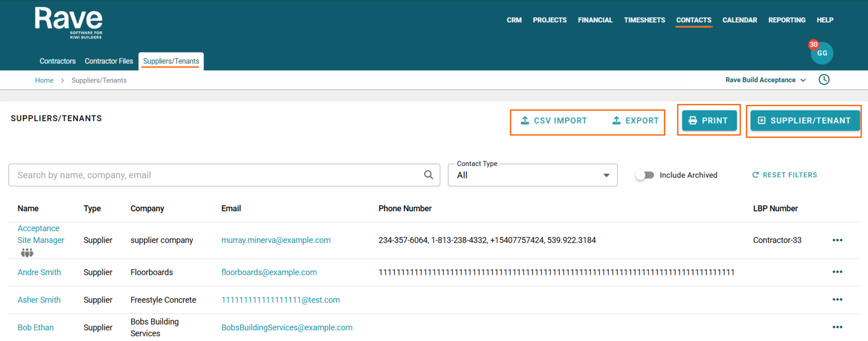Click the LBP Number column header
The width and height of the screenshot is (868, 341).
775,208
